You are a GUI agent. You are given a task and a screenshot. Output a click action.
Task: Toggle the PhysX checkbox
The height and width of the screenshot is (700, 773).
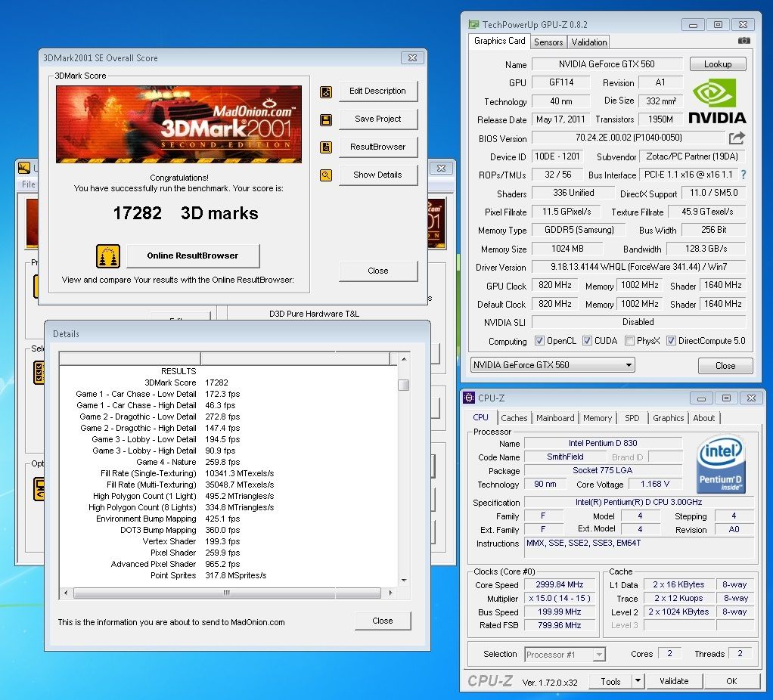point(629,341)
